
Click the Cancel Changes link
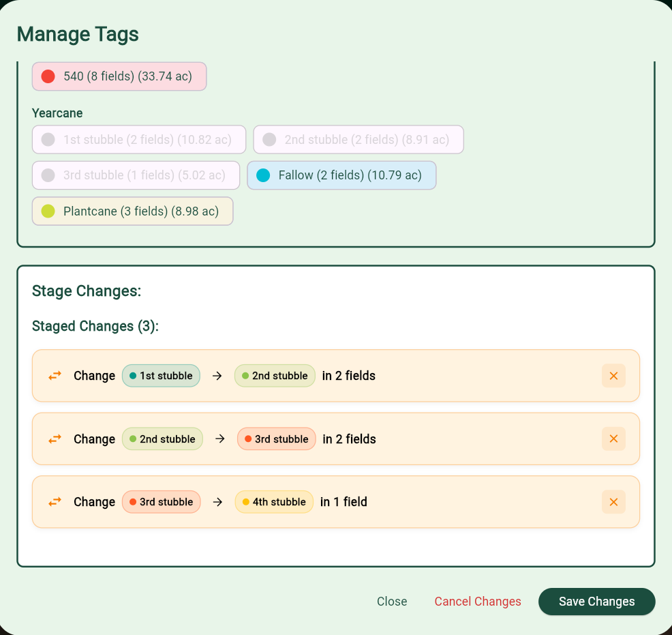click(478, 602)
